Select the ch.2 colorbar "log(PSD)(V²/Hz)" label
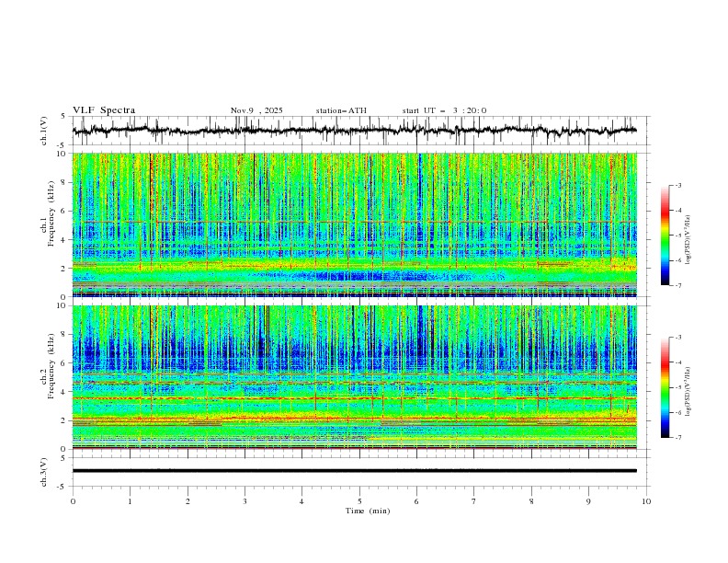 pos(688,391)
